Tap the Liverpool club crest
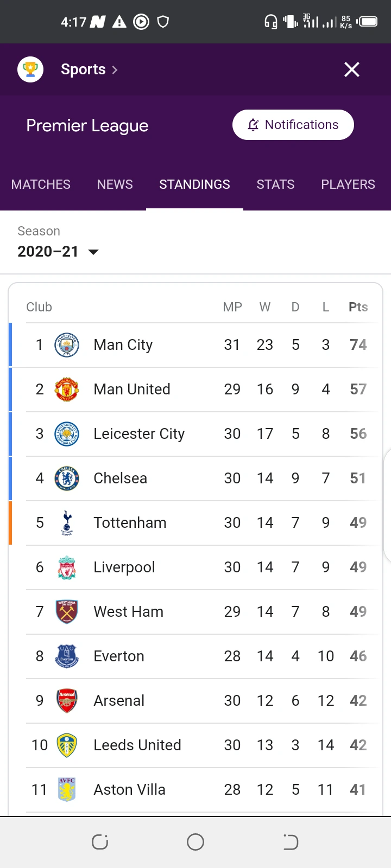The image size is (391, 868). [67, 567]
